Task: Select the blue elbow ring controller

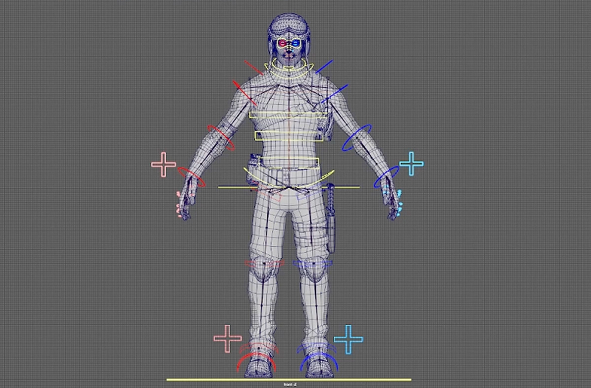Action: 357,138
